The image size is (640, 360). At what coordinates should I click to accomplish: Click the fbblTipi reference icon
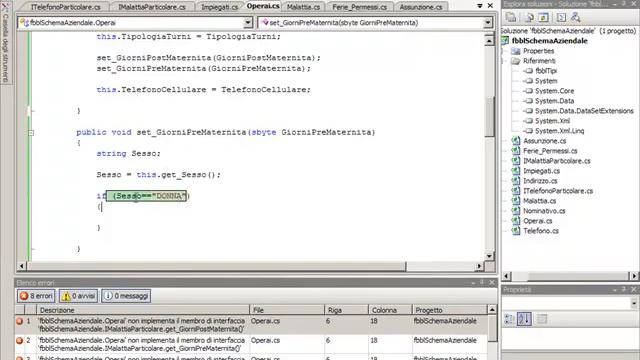[x=528, y=71]
